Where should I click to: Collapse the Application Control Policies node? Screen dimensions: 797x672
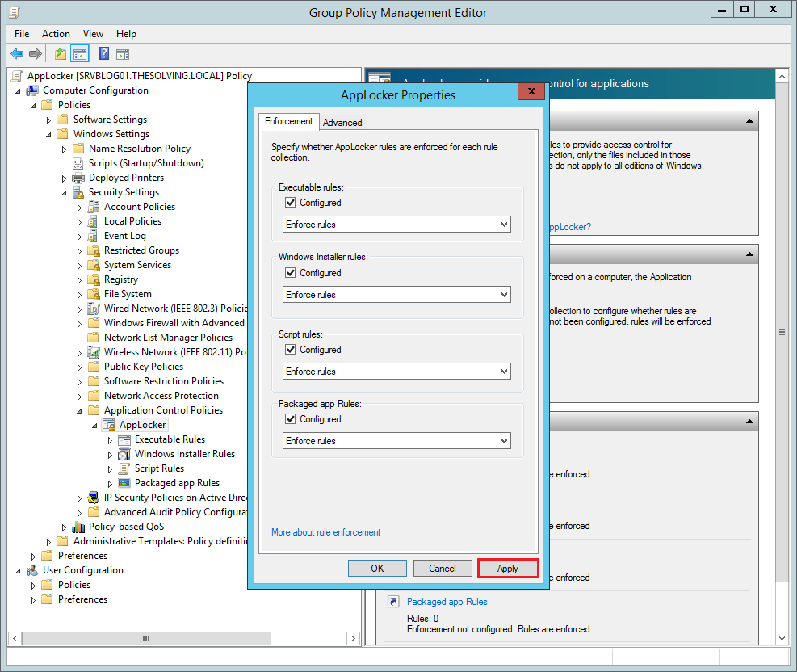point(79,411)
